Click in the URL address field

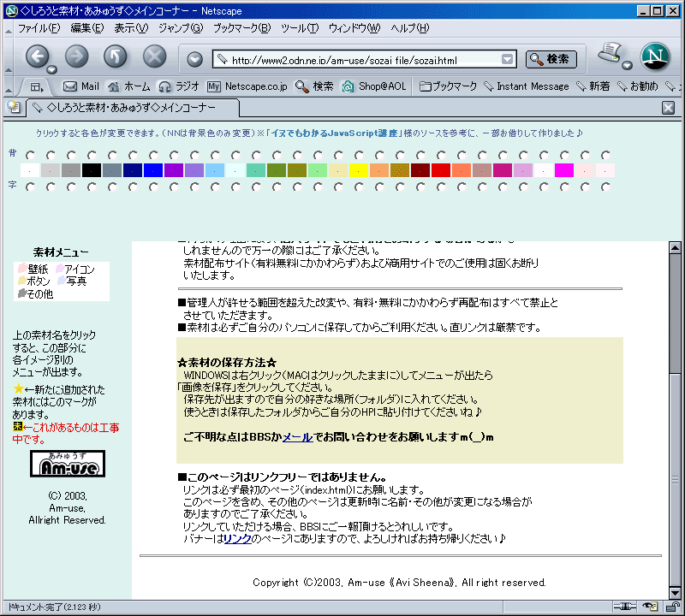[365, 60]
